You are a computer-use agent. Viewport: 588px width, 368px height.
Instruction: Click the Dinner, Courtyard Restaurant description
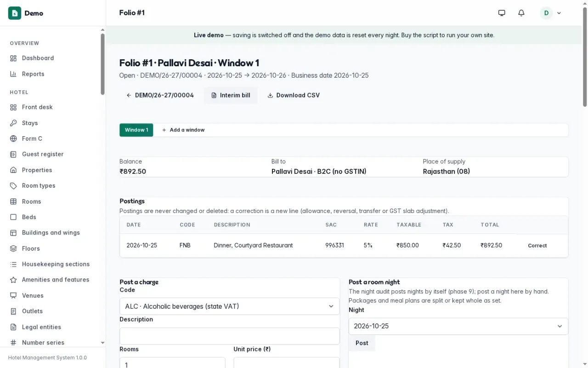point(253,246)
